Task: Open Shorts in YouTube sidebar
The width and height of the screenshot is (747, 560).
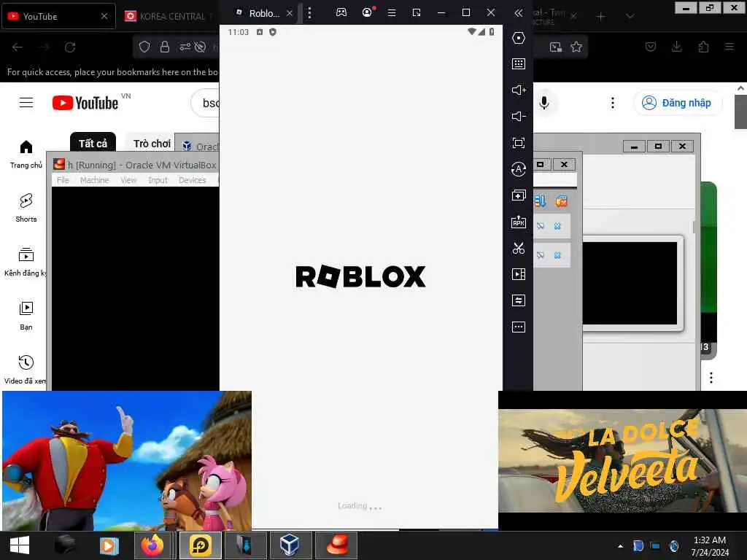Action: pyautogui.click(x=26, y=208)
